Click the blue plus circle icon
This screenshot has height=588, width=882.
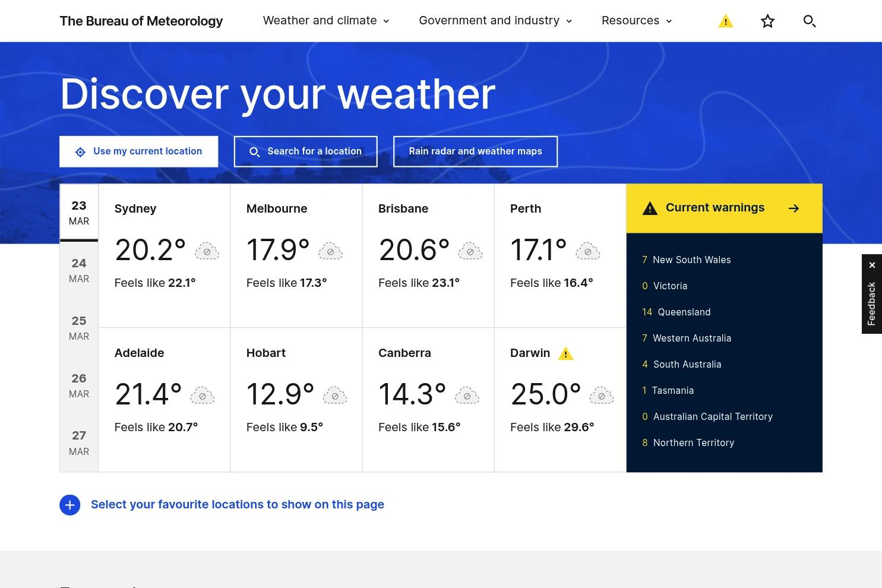[x=69, y=505]
